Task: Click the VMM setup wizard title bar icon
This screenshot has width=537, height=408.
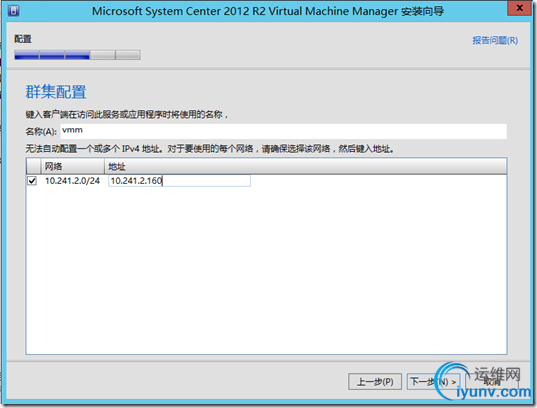Action: tap(13, 10)
